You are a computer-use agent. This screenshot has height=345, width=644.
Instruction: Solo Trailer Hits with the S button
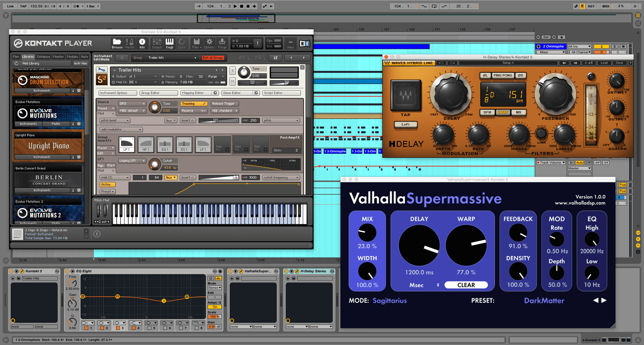pyautogui.click(x=232, y=71)
